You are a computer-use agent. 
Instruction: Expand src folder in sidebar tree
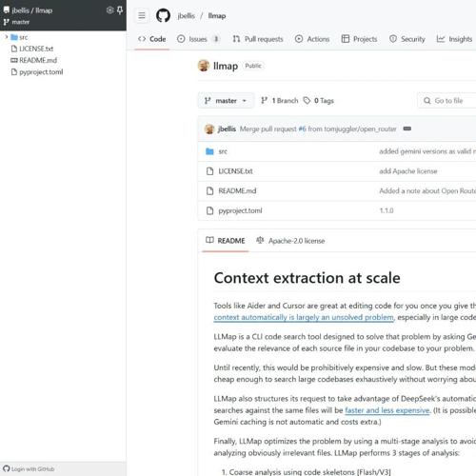(6, 37)
